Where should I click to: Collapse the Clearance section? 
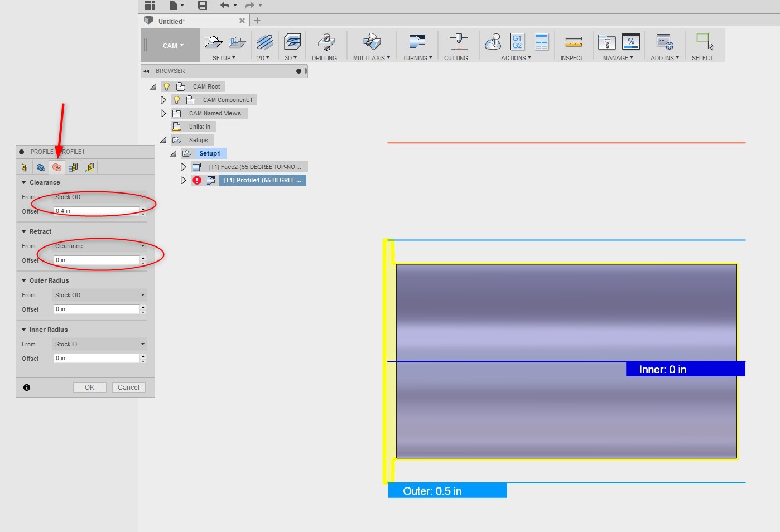point(24,182)
